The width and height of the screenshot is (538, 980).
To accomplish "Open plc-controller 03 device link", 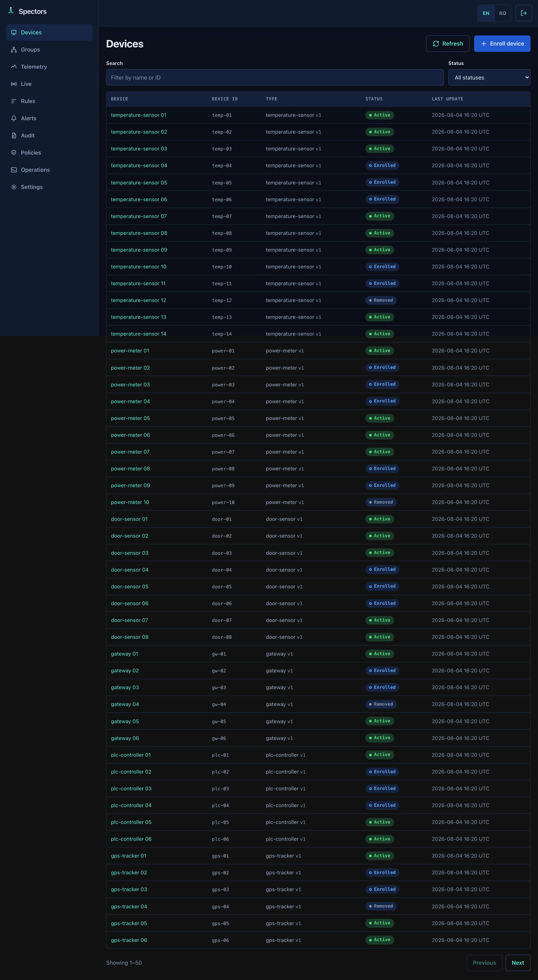I will coord(131,788).
